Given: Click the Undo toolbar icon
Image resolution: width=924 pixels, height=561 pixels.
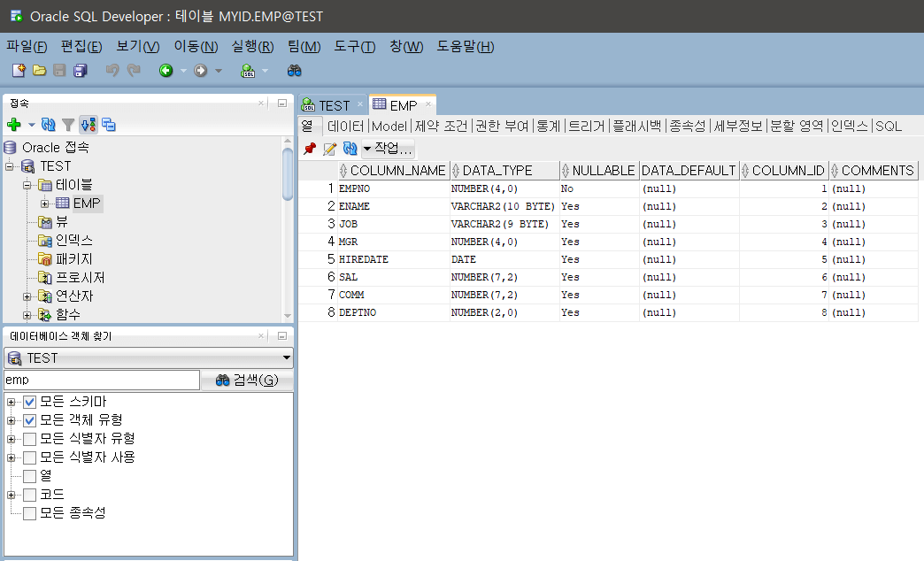Looking at the screenshot, I should [x=112, y=71].
